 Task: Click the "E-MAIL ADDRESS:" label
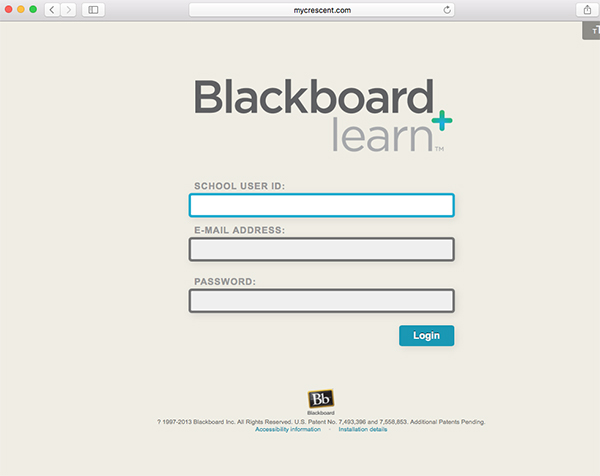[x=240, y=230]
